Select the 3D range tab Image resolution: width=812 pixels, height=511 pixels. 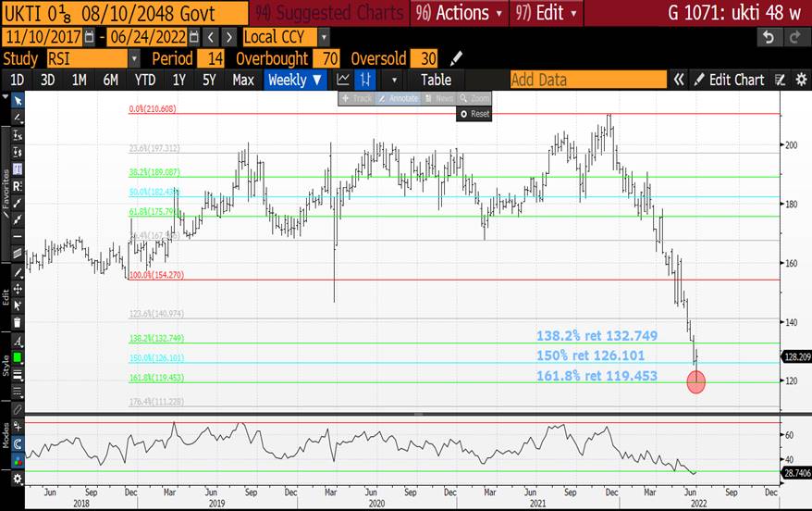pyautogui.click(x=48, y=80)
